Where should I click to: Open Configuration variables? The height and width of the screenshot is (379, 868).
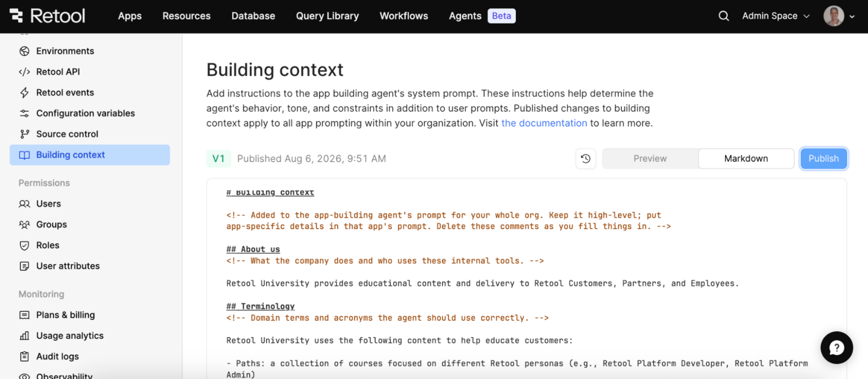tap(90, 113)
